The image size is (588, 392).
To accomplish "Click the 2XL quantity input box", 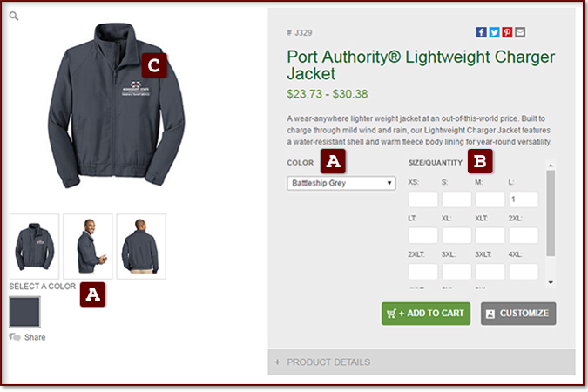I will (x=524, y=235).
